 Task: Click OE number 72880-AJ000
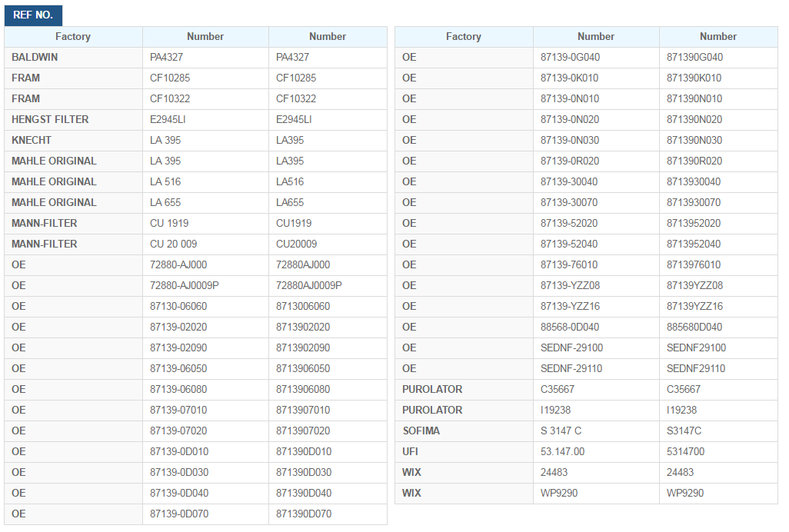pyautogui.click(x=178, y=265)
